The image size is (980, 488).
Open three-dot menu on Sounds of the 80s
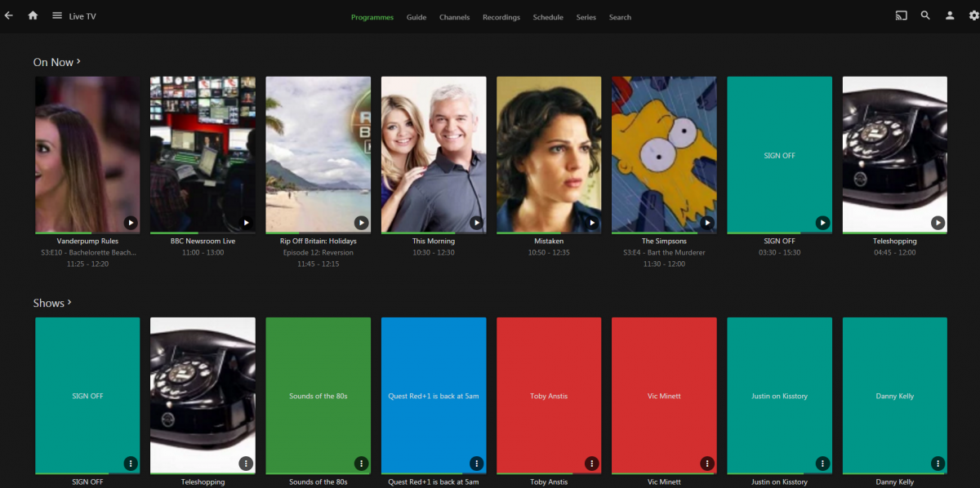(x=362, y=464)
